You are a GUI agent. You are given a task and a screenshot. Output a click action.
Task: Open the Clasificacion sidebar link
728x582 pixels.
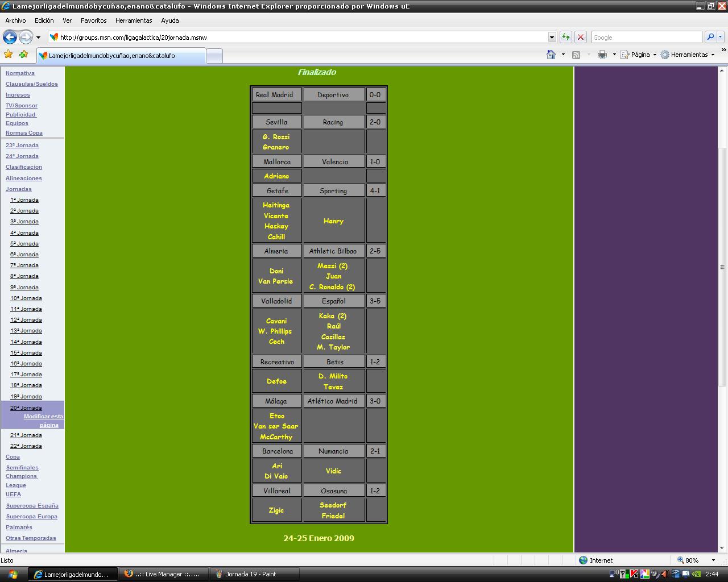tap(24, 167)
